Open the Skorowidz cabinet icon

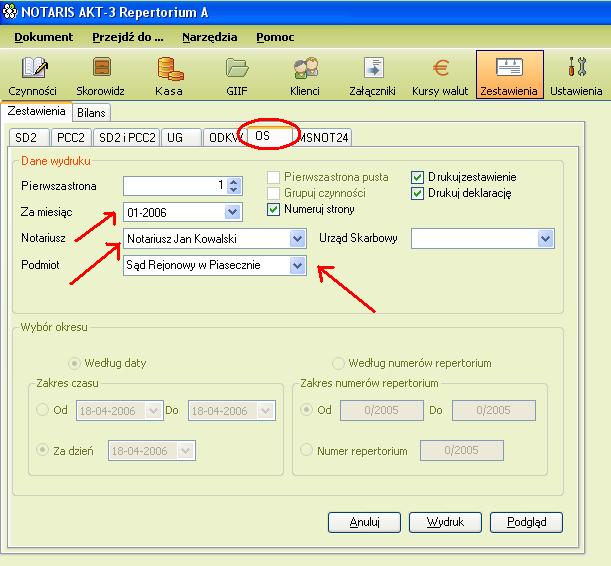tap(102, 67)
